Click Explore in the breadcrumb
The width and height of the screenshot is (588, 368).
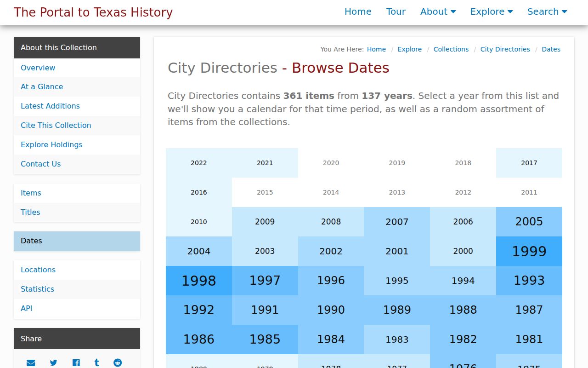(409, 49)
